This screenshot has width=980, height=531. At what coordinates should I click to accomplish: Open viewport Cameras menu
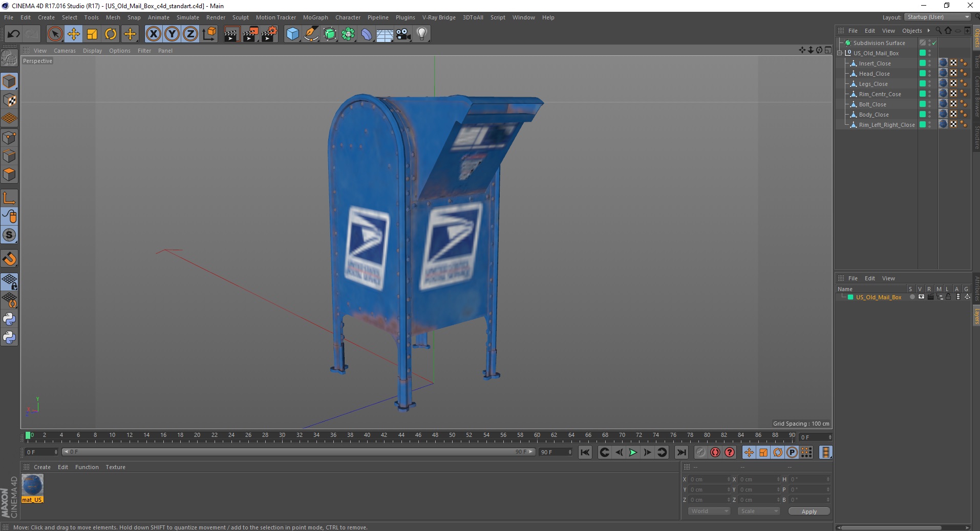click(65, 51)
